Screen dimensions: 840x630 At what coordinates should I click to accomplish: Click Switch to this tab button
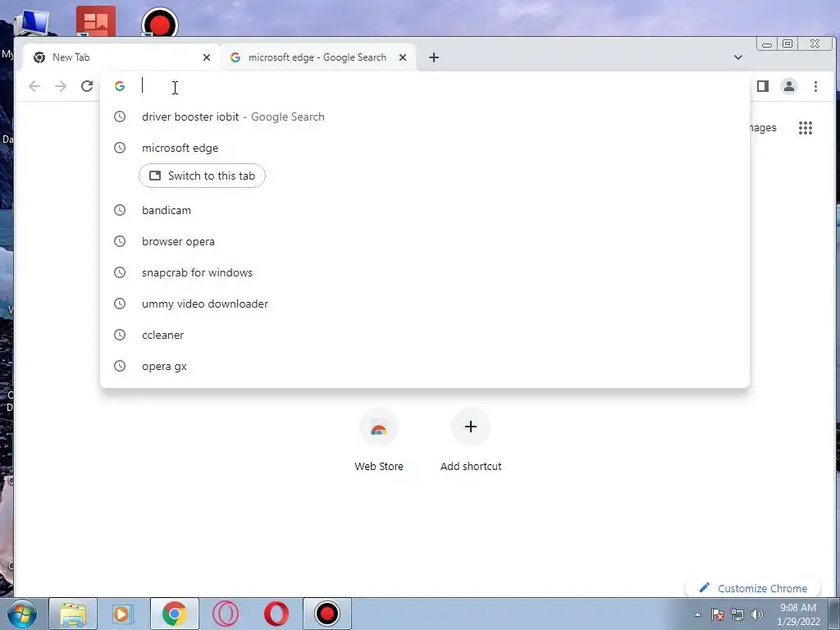pos(202,176)
